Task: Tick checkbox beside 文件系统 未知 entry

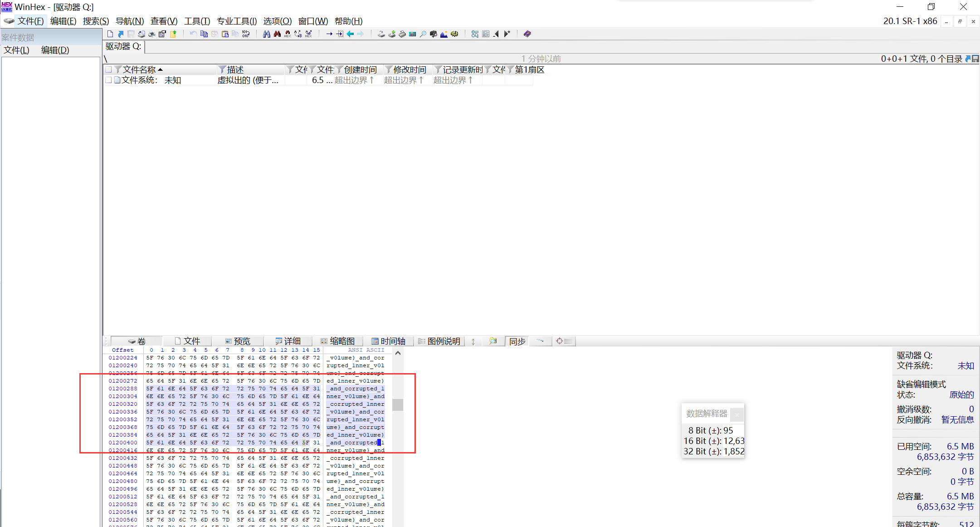Action: 108,80
